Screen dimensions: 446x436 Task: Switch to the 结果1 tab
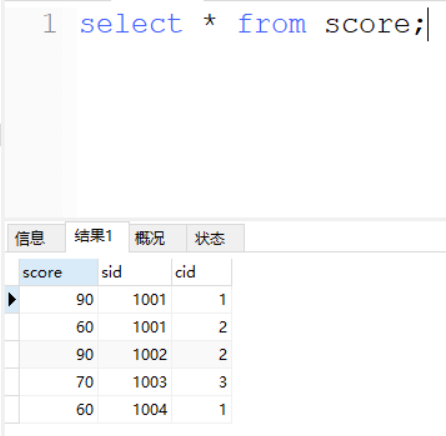[97, 236]
